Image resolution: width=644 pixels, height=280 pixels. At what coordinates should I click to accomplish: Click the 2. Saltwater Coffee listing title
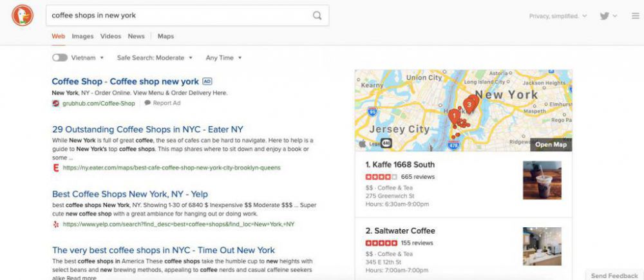click(400, 230)
